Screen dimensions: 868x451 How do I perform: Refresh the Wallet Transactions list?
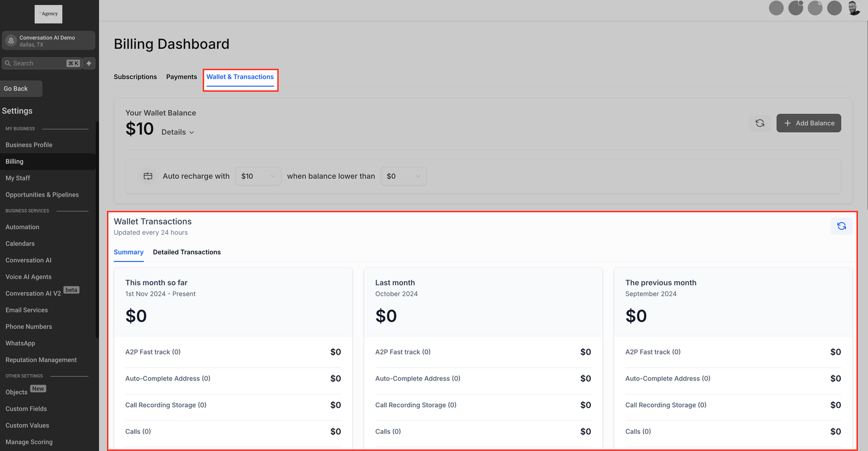[841, 226]
